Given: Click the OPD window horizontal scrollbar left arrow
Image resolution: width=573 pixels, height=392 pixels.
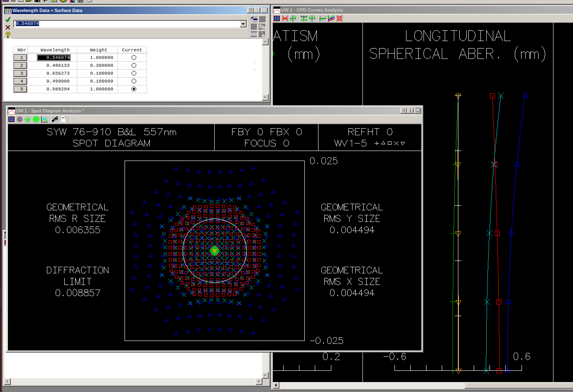Looking at the screenshot, I should click(276, 385).
